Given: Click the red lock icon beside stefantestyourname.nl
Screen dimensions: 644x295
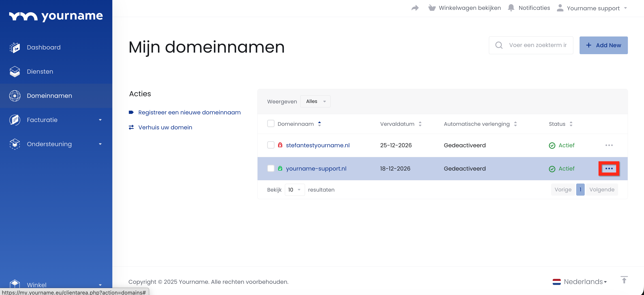Looking at the screenshot, I should pyautogui.click(x=280, y=145).
